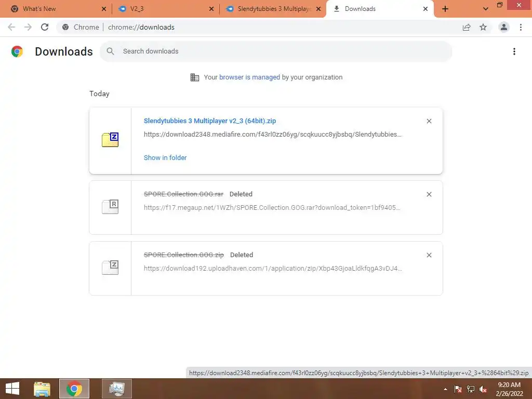Open the Slendytubbies 3 Multiplayer v2_3 zip link
Image resolution: width=532 pixels, height=399 pixels.
(210, 121)
